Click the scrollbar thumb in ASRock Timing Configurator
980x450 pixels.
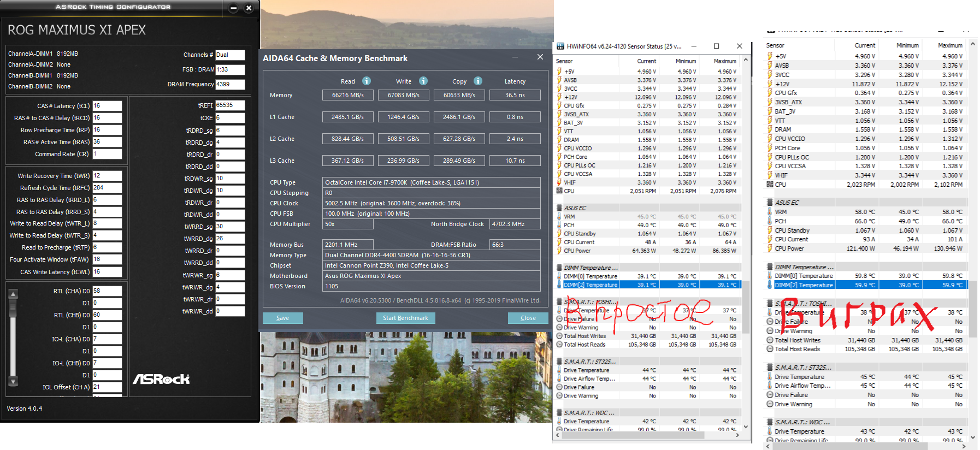click(x=14, y=307)
